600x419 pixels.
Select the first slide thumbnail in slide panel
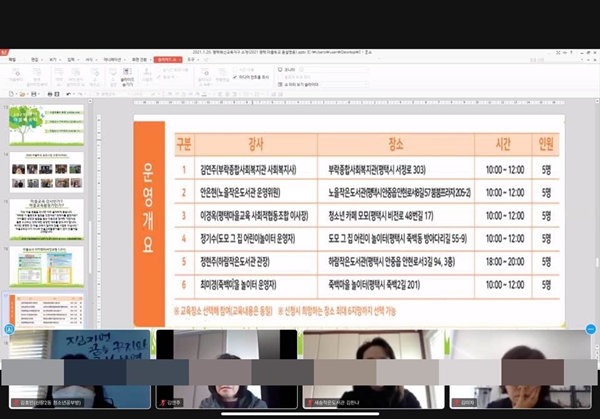point(47,125)
